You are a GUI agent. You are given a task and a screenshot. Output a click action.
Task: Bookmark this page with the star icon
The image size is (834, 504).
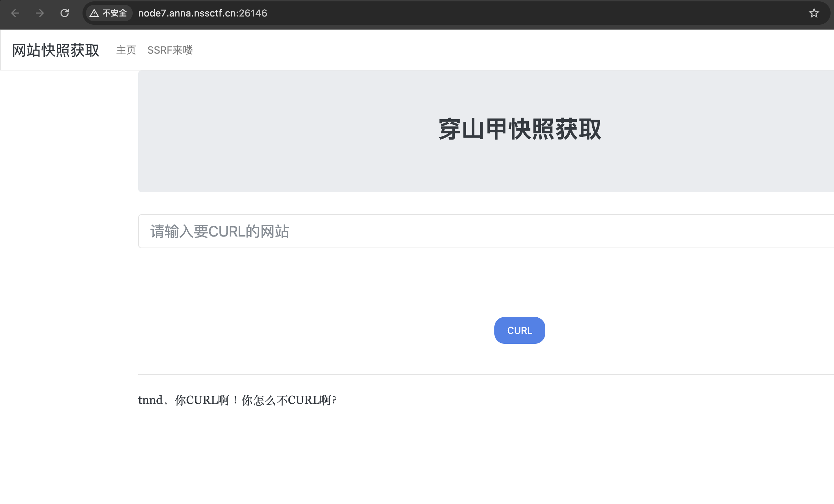coord(814,13)
